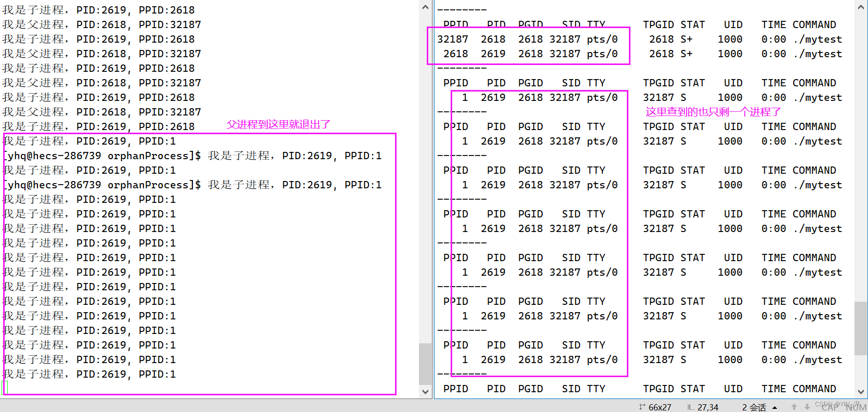Viewport: 868px width, 412px height.
Task: Click the 66x27 terminal size indicator
Action: click(x=660, y=407)
